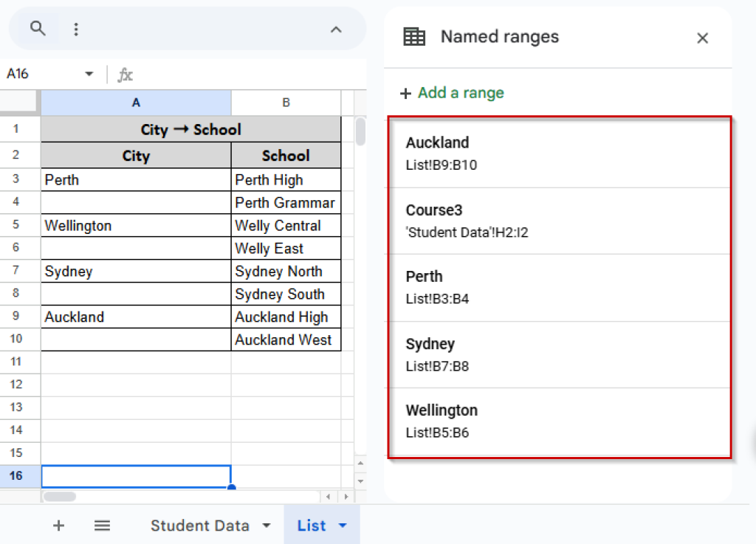756x544 pixels.
Task: Close the Named ranges panel
Action: click(702, 38)
